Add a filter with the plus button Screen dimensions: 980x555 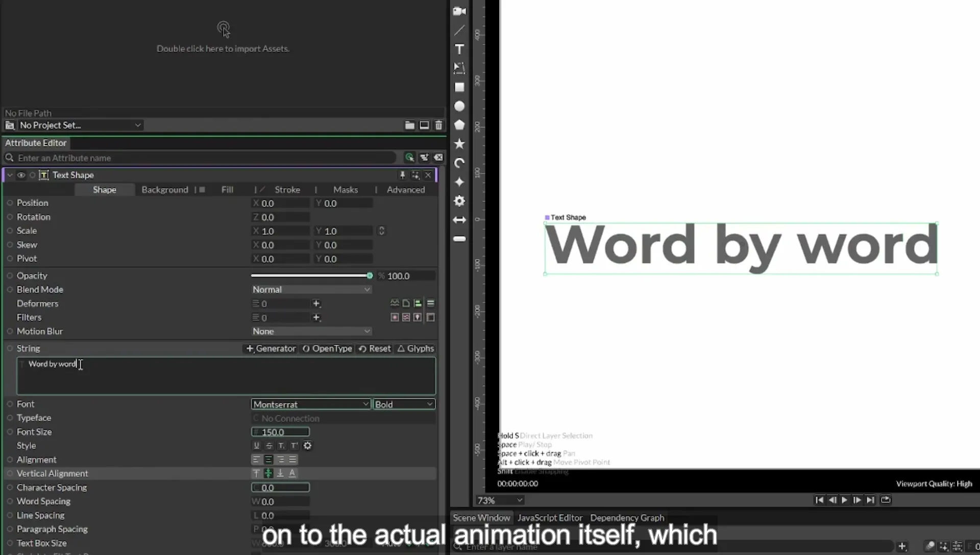[316, 317]
